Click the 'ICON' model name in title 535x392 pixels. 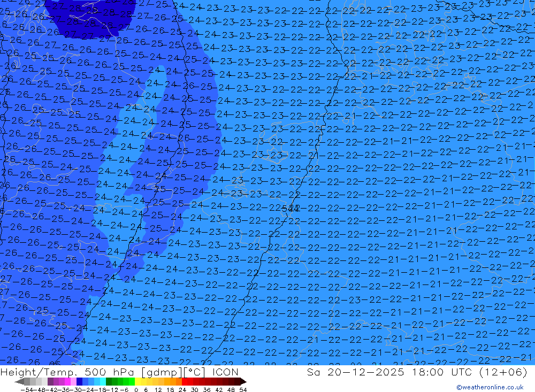point(225,372)
